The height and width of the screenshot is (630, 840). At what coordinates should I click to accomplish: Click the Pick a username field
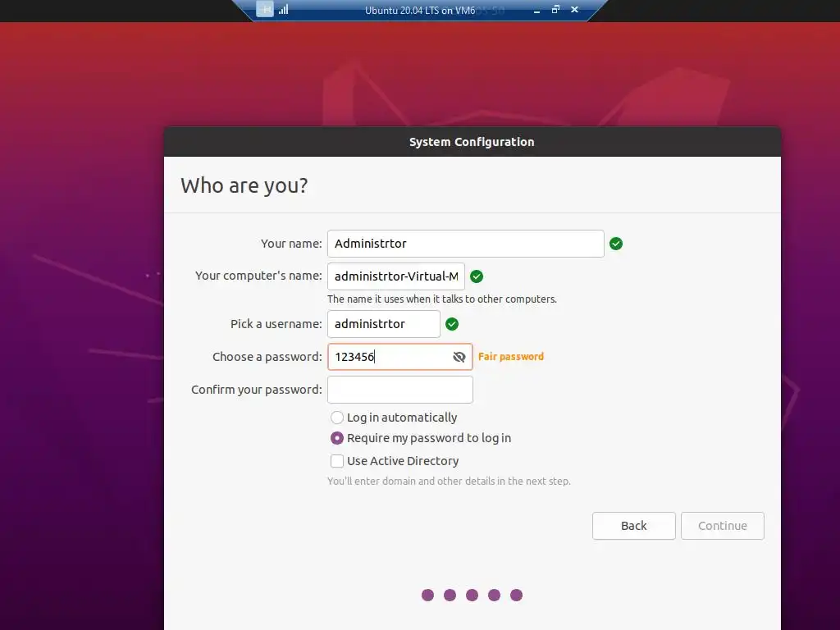click(384, 324)
